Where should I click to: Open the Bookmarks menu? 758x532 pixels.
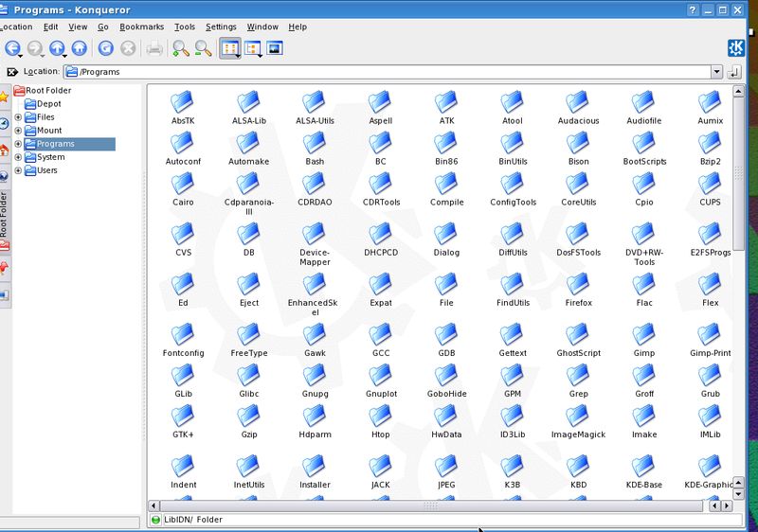(141, 27)
